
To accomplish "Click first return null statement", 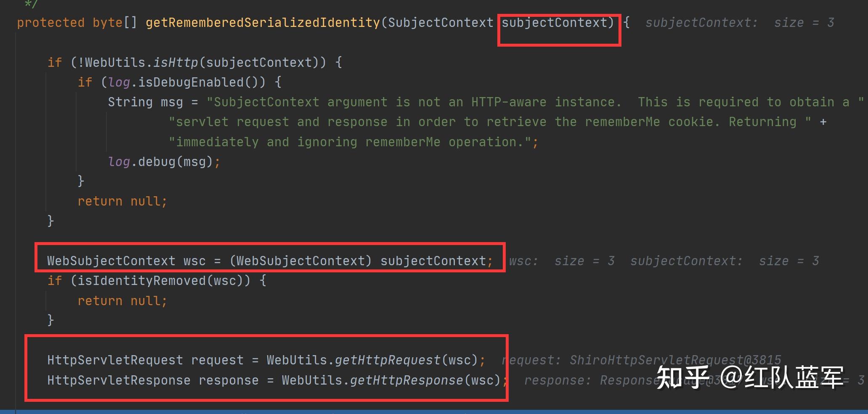I will (122, 201).
